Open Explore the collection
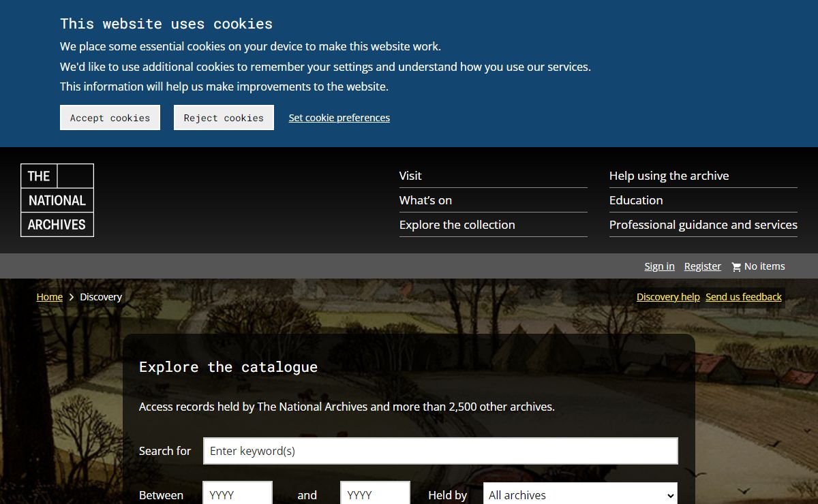This screenshot has width=818, height=504. 457,225
